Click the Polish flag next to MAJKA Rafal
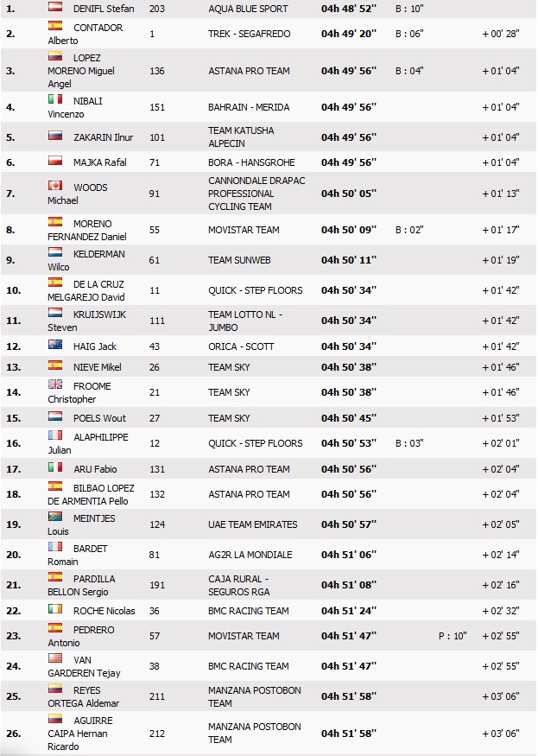This screenshot has height=756, width=538. click(55, 162)
